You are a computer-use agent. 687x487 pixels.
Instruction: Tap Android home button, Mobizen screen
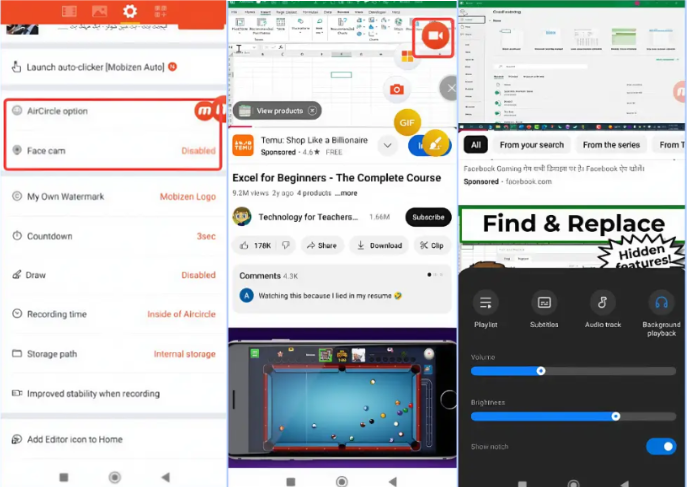pos(115,477)
